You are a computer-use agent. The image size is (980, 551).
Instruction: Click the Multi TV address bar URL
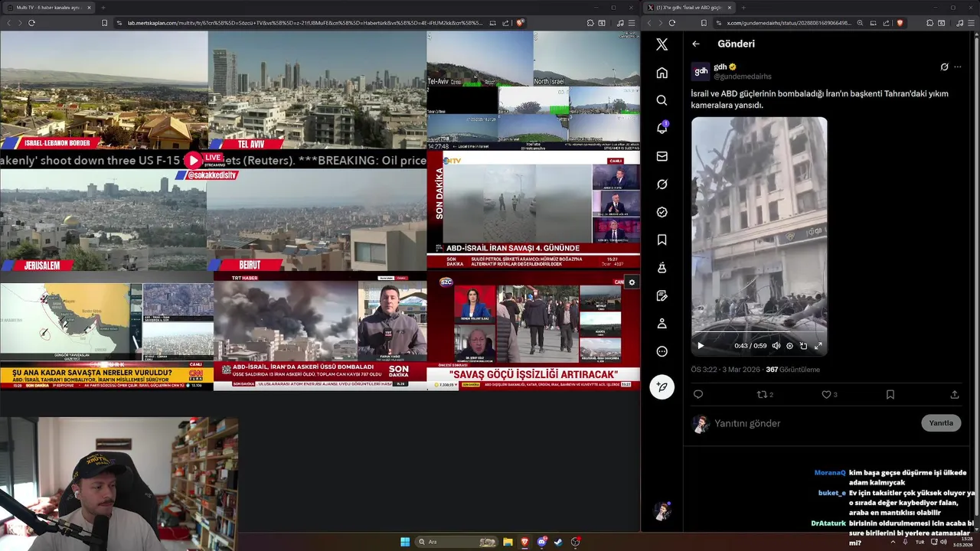pyautogui.click(x=305, y=23)
